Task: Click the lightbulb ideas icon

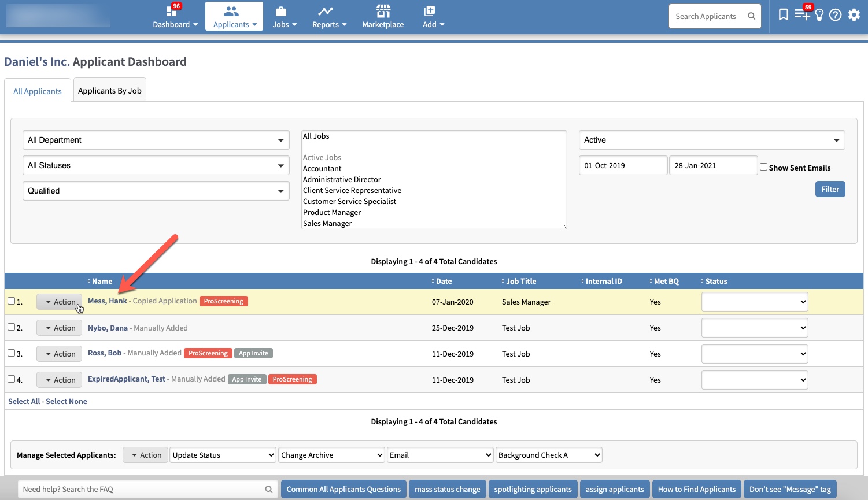Action: tap(819, 16)
